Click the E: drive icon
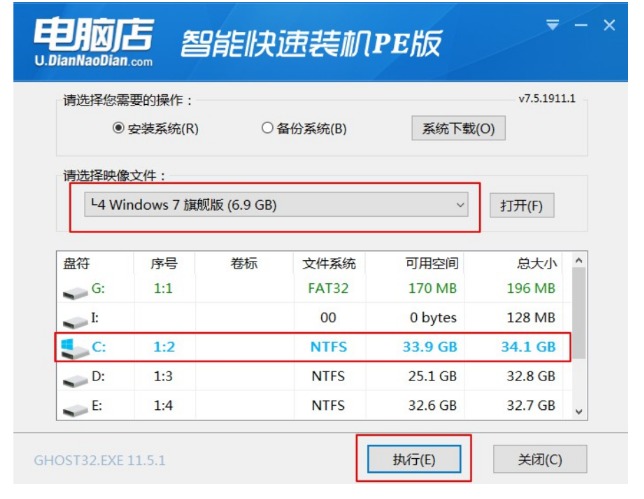 coord(75,409)
